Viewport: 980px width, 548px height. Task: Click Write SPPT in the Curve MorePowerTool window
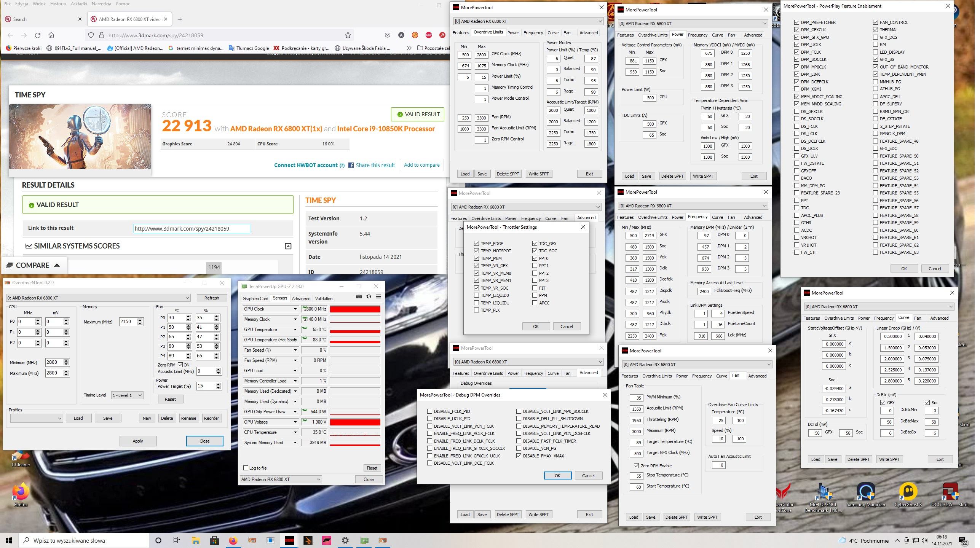click(889, 459)
